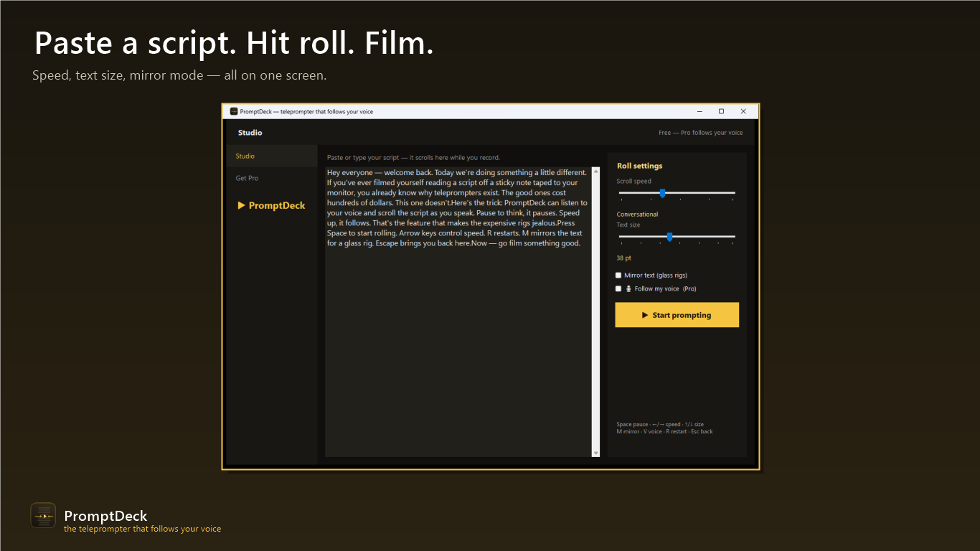This screenshot has height=551, width=980.
Task: Minimize the PromptDeck window
Action: (699, 111)
